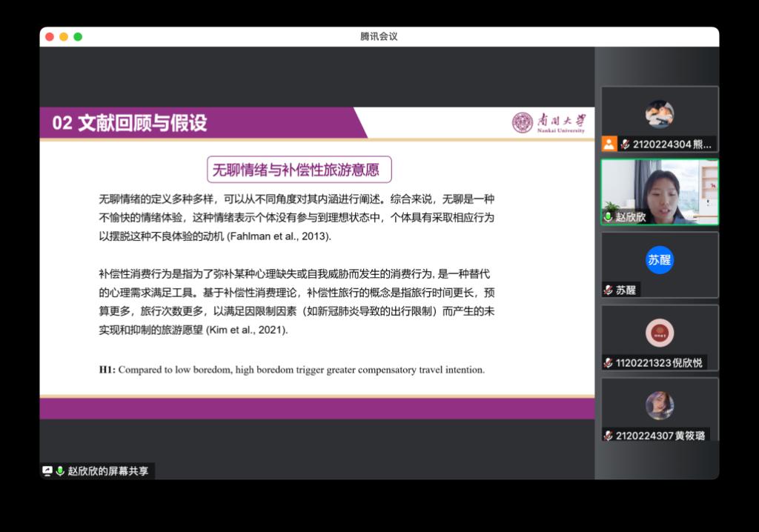Click 倪欣悦's round red avatar
The height and width of the screenshot is (532, 759).
click(659, 333)
